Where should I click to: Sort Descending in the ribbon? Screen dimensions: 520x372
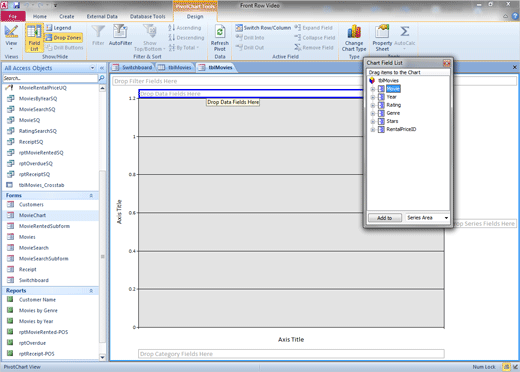pos(186,38)
